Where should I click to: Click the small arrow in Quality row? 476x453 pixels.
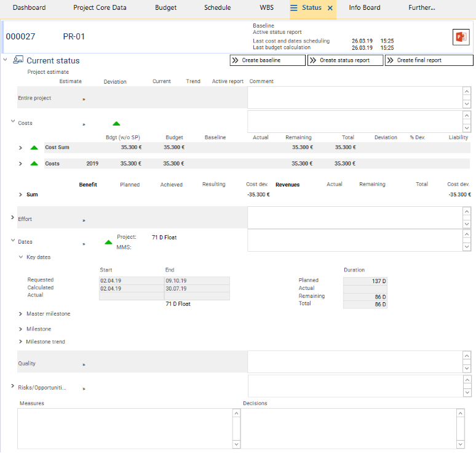(84, 364)
